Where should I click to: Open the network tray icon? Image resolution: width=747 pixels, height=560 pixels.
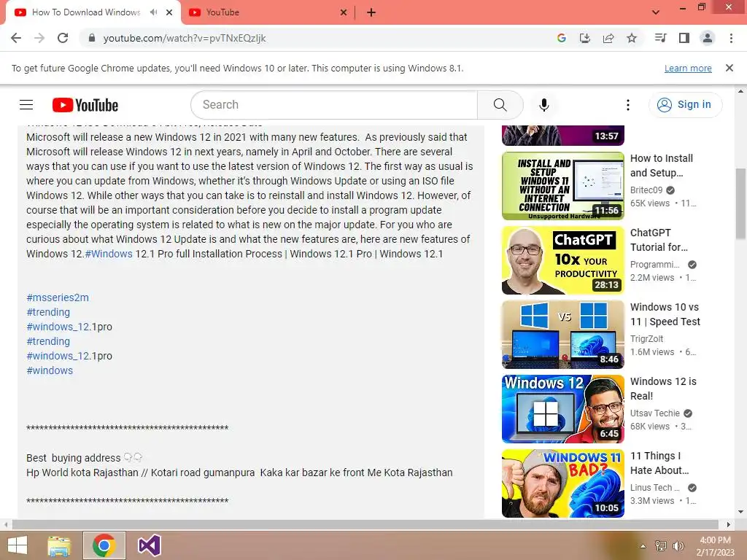coord(661,546)
